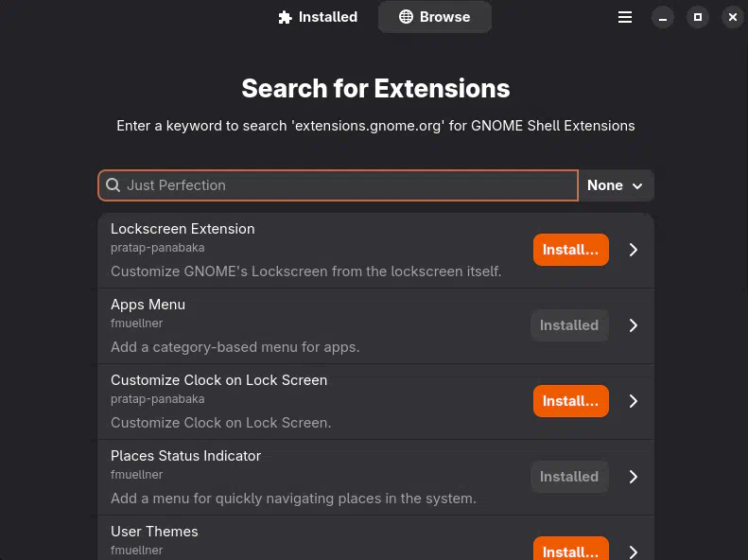Maximize the Extension Manager window
The image size is (748, 560).
(697, 17)
